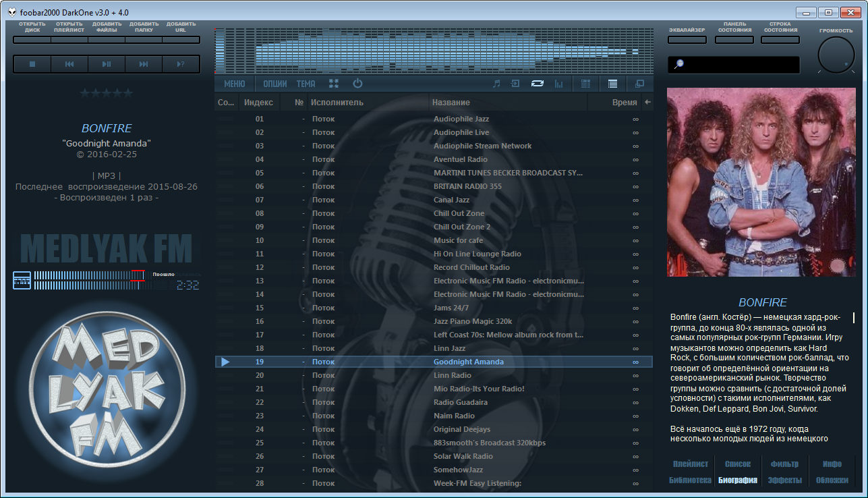Click the magnifier search icon
868x498 pixels.
tap(678, 64)
